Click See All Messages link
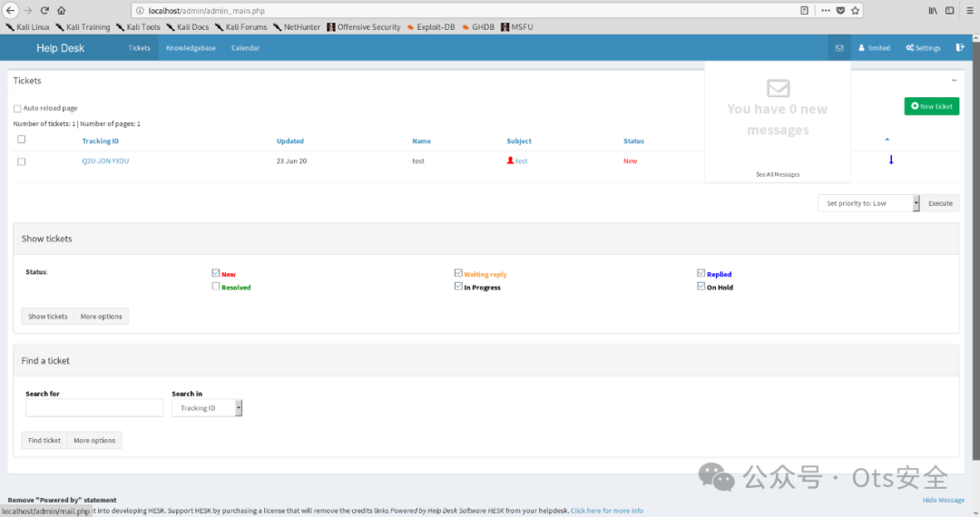 778,175
